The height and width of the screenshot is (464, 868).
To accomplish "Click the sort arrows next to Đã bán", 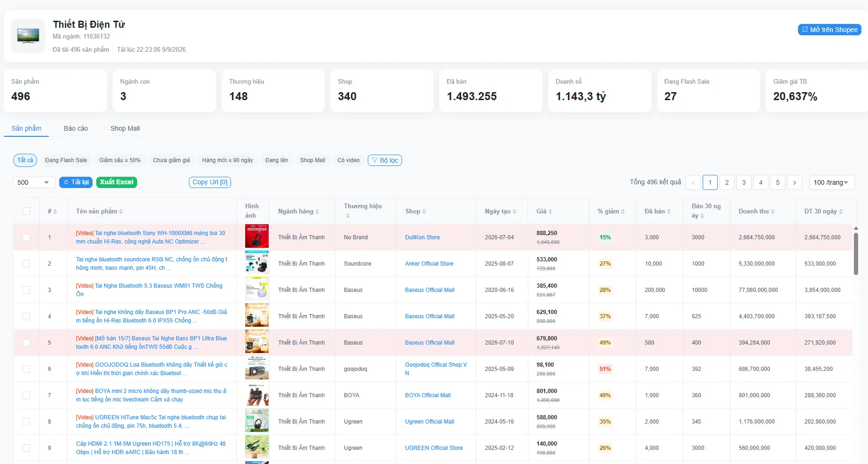I will 669,212.
